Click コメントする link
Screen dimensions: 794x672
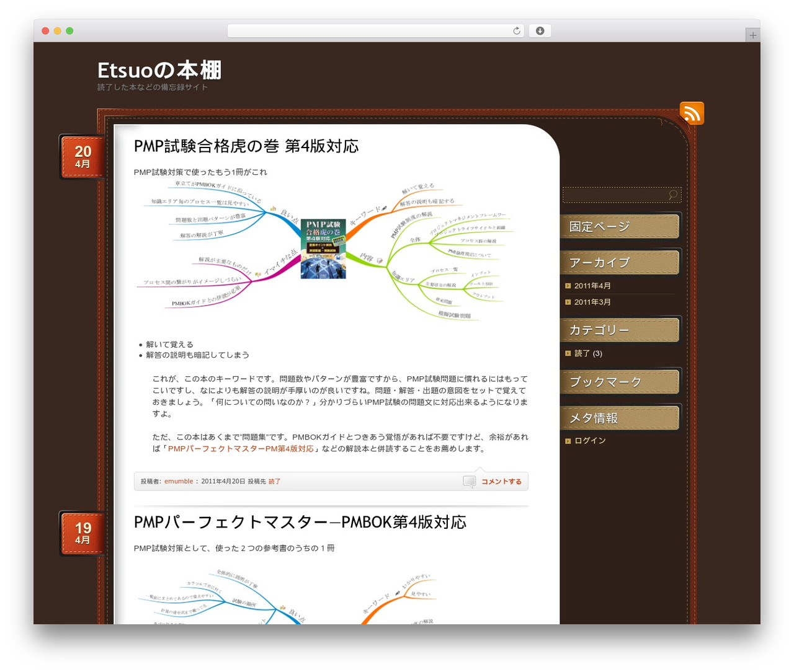click(x=501, y=482)
